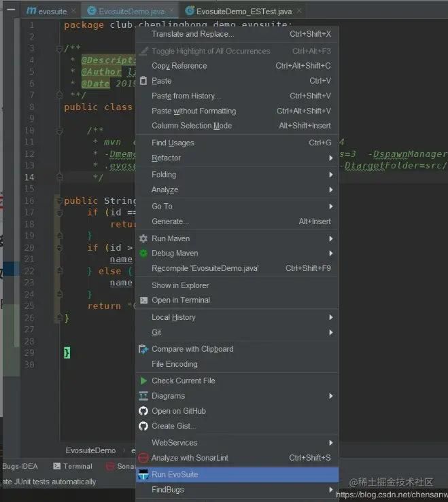Toggle Column Selection Mode
This screenshot has width=448, height=502.
click(x=237, y=126)
